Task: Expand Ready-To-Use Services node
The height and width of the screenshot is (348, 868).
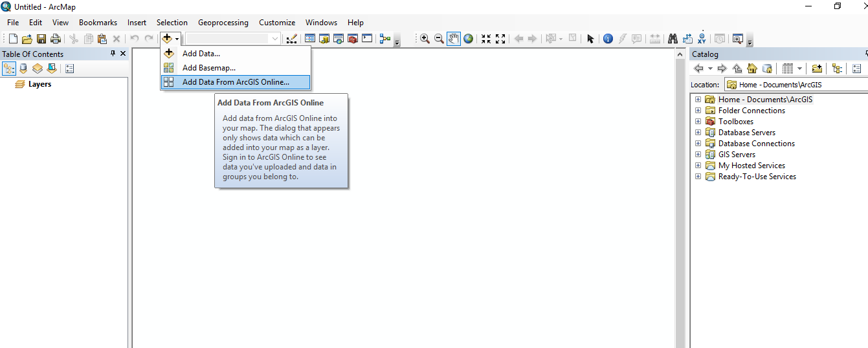Action: click(698, 177)
